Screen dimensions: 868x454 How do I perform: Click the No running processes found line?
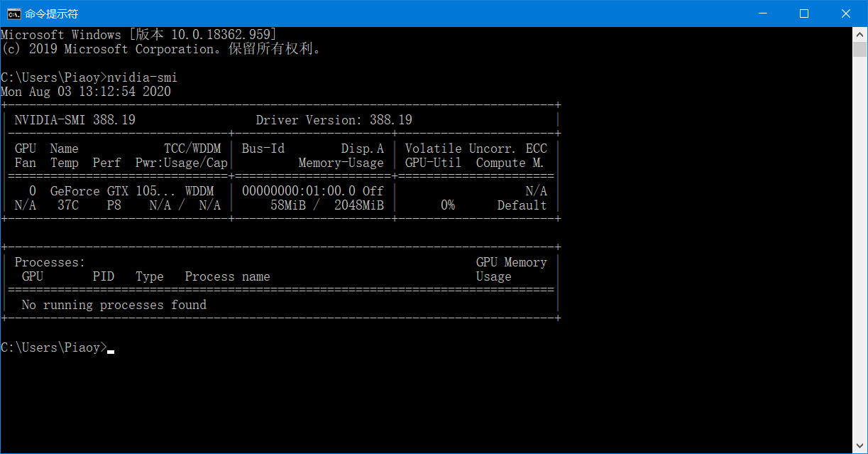coord(114,304)
